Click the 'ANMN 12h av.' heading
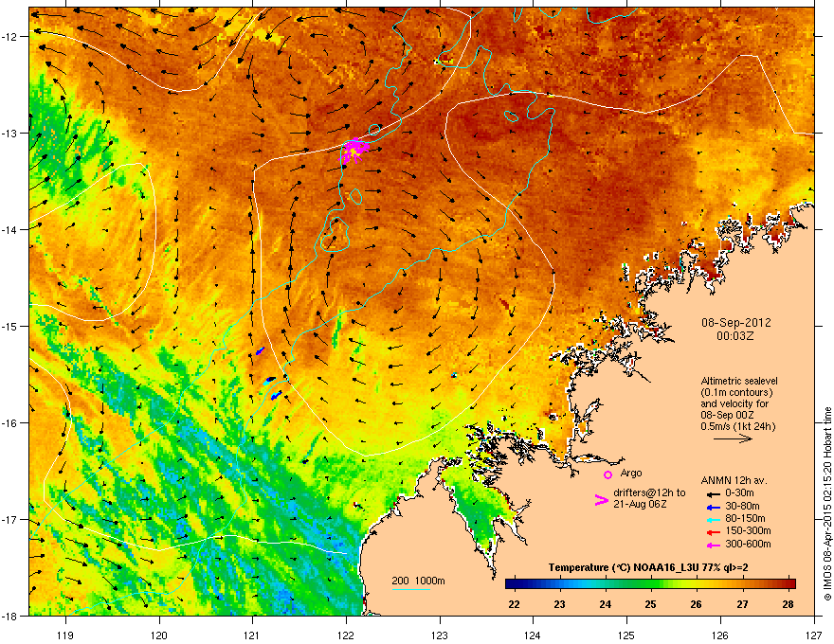Screen dimensions: 834x644 pos(734,480)
